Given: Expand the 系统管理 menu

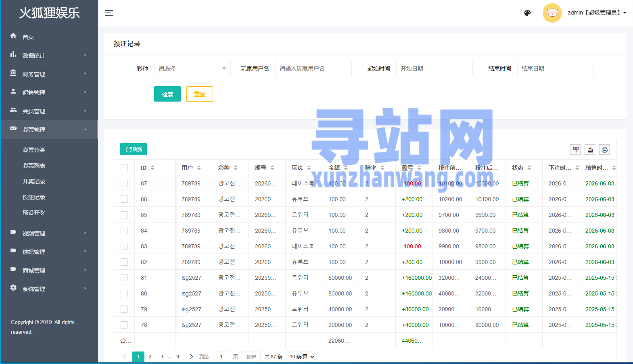Looking at the screenshot, I should click(49, 289).
